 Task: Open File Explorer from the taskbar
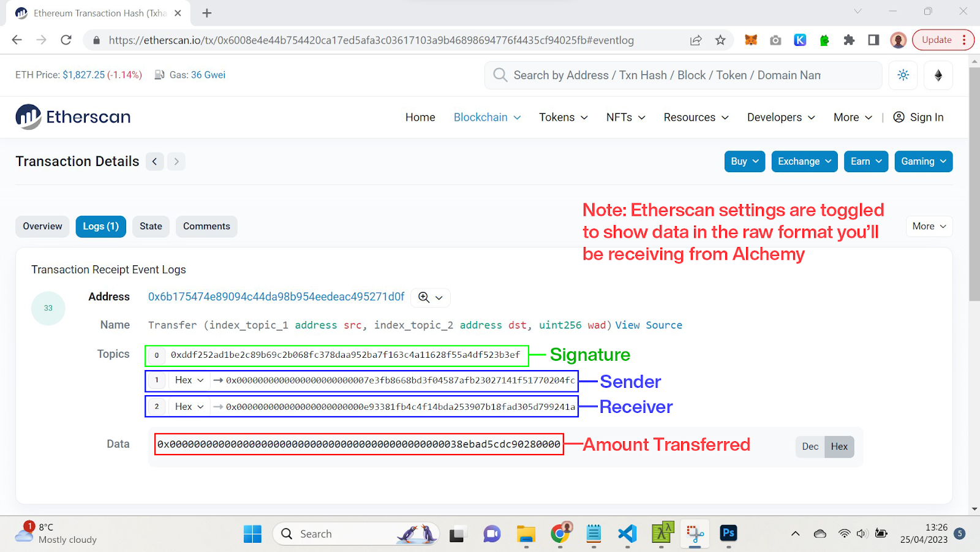tap(526, 534)
